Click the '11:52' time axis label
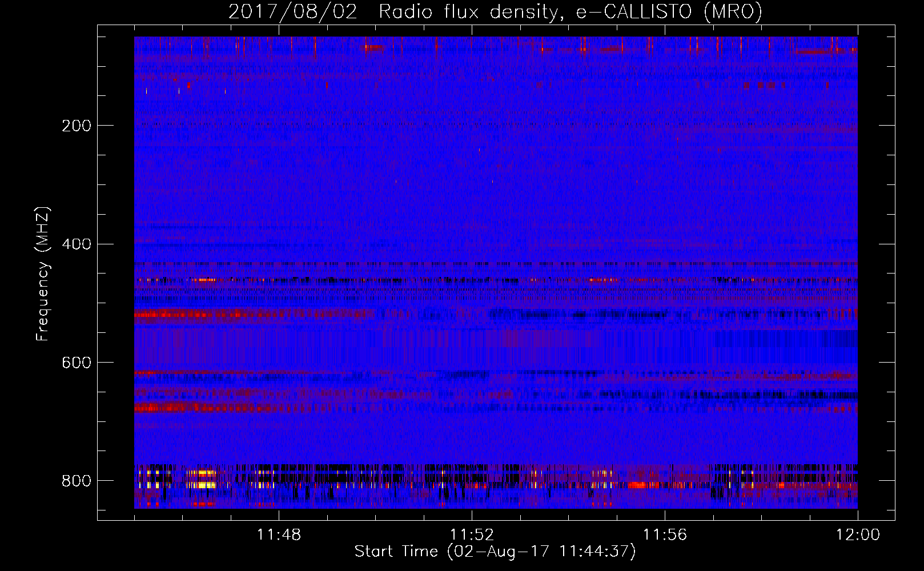Screen dimensions: 924x571 pos(472,535)
